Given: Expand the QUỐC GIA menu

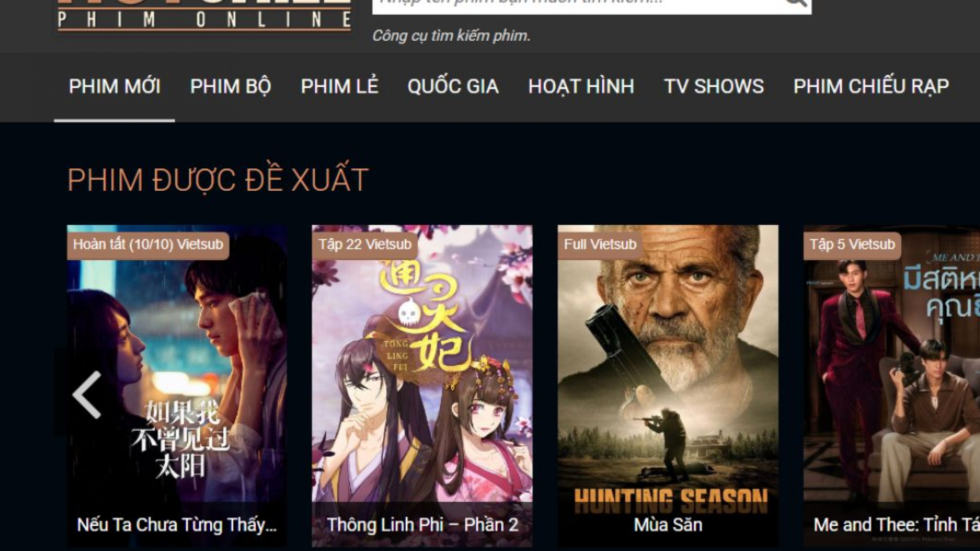Looking at the screenshot, I should [x=453, y=86].
